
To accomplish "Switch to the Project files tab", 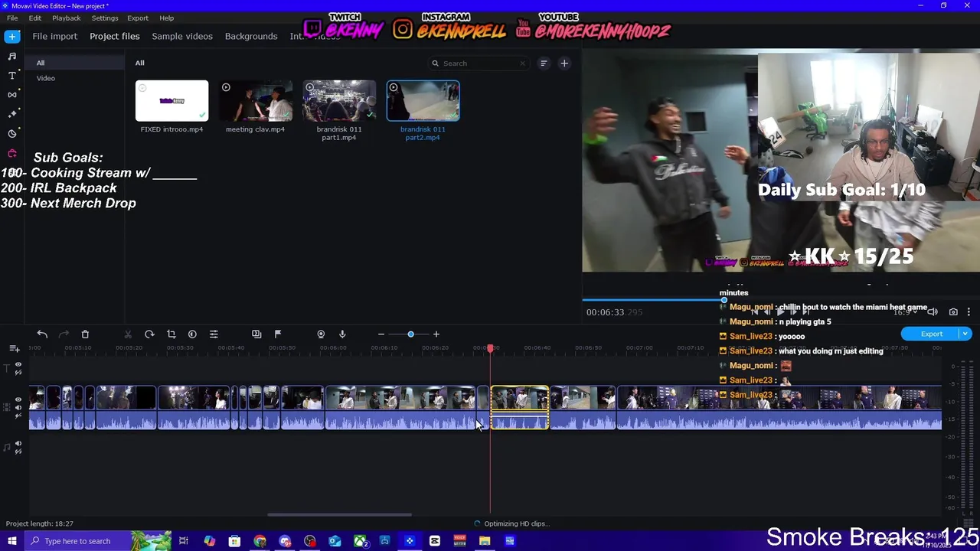I will pyautogui.click(x=115, y=36).
